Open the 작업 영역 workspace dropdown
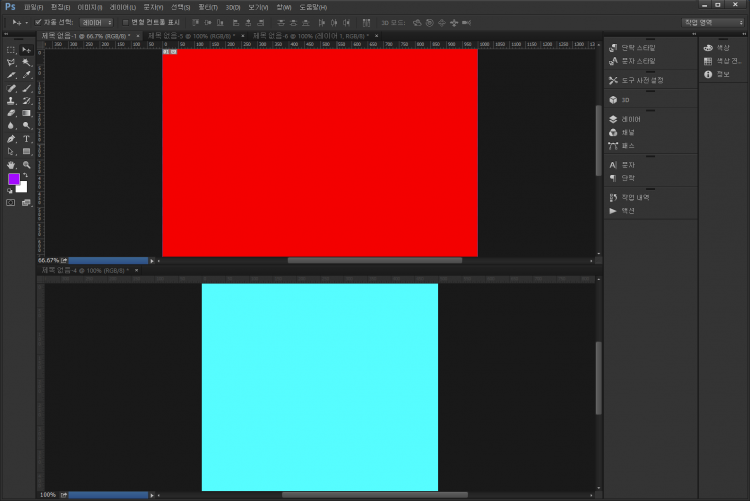 click(x=712, y=21)
